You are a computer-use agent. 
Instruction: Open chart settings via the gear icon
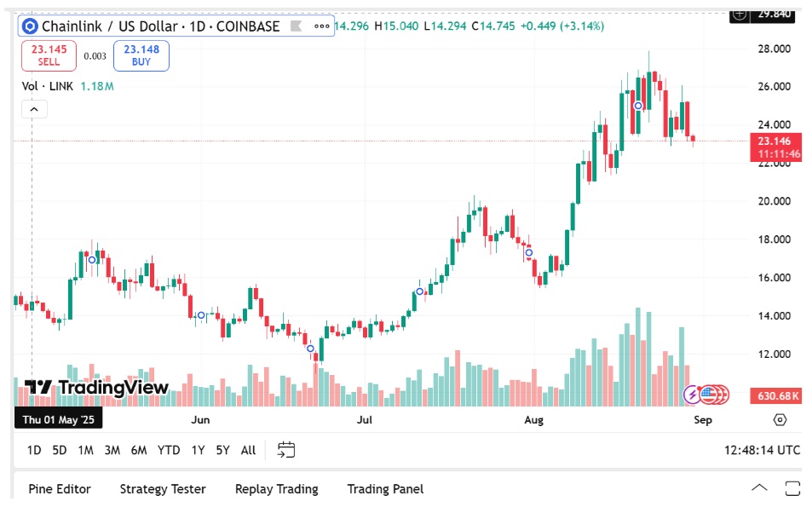coord(778,419)
